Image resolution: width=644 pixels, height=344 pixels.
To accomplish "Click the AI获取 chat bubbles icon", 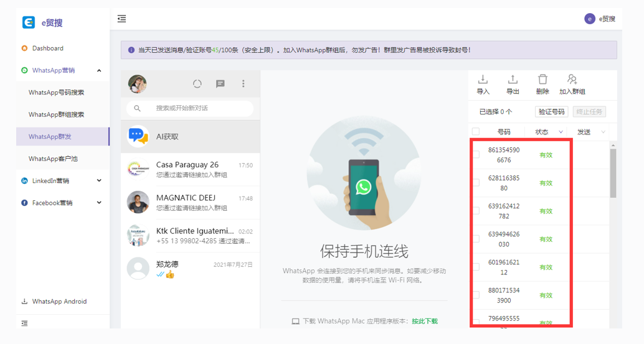I will (x=138, y=136).
